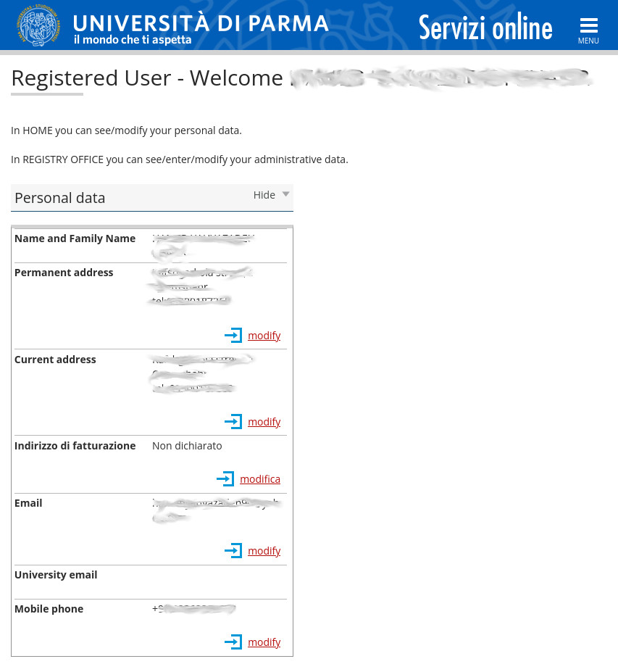Click the Servizi online header title
The width and height of the screenshot is (618, 672).
coord(485,28)
